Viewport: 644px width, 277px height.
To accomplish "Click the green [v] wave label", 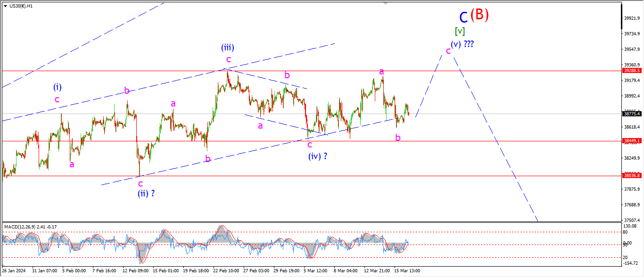I will (460, 31).
